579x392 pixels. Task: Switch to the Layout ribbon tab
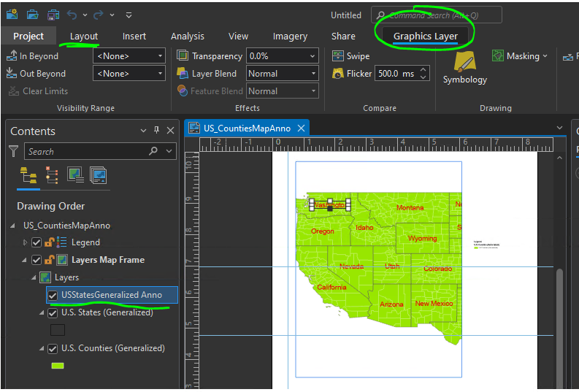point(84,36)
